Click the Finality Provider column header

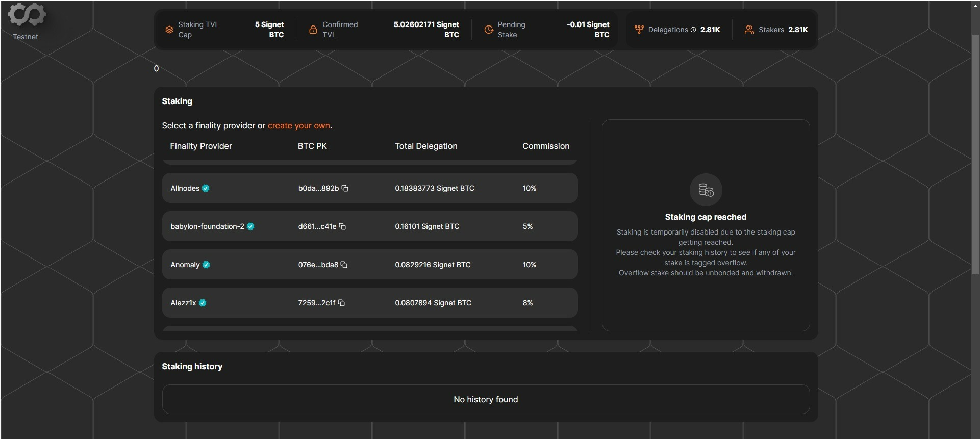tap(201, 146)
